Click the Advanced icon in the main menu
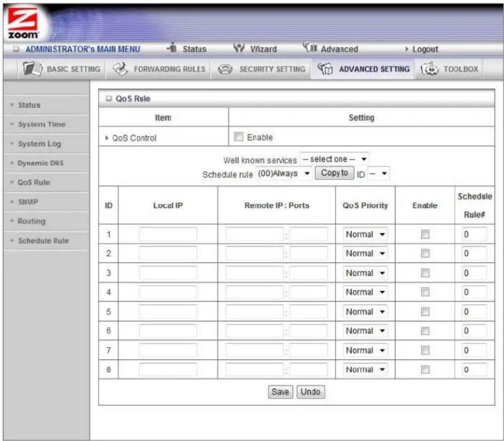 309,48
